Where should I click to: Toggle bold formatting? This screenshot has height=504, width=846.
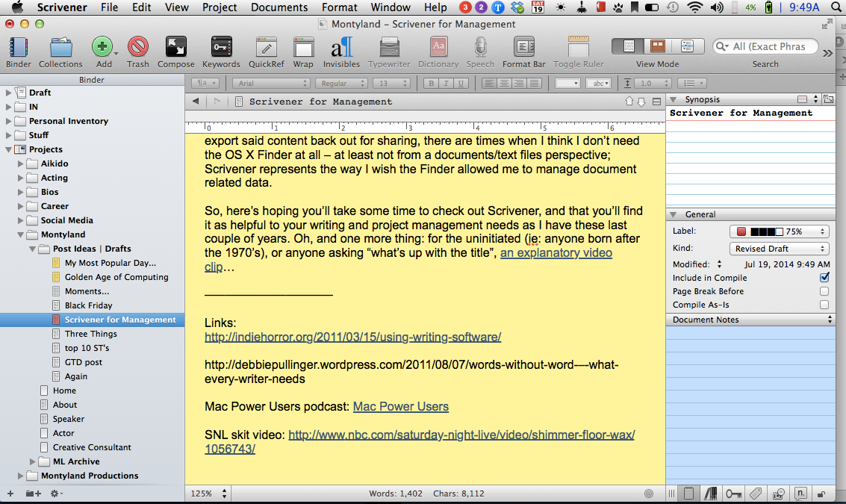[431, 83]
